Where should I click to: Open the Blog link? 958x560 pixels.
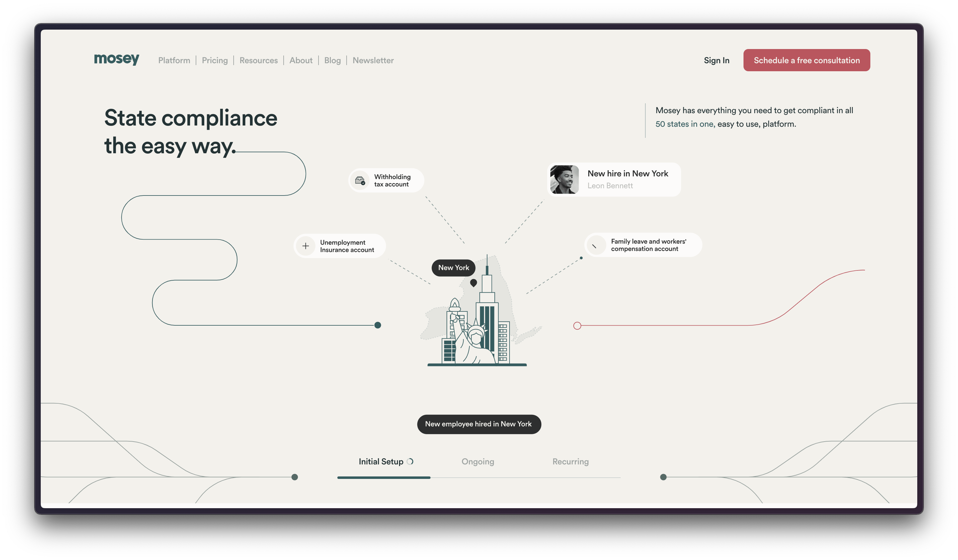coord(332,60)
